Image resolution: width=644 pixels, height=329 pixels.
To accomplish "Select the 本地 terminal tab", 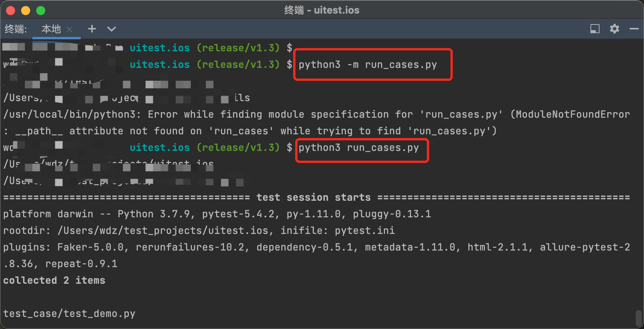I will [51, 29].
